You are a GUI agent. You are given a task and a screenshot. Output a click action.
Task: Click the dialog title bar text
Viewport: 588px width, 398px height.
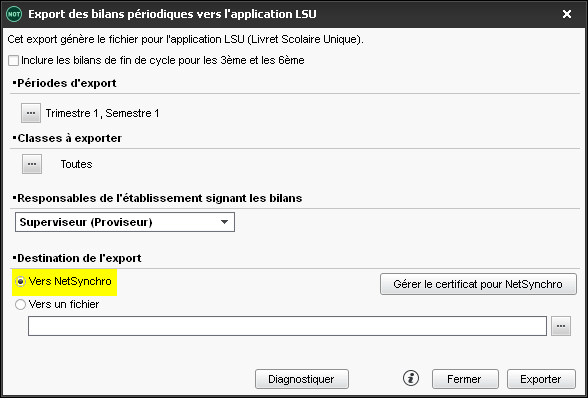click(172, 14)
